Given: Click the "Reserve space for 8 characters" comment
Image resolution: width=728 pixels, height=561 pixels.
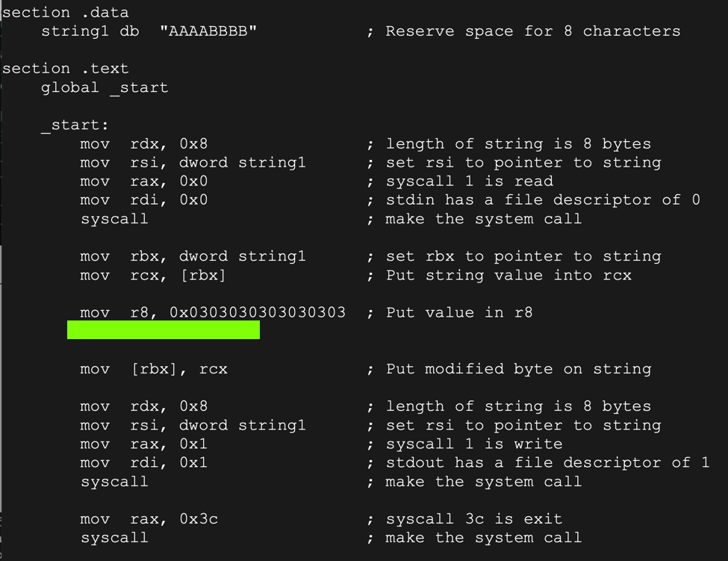Looking at the screenshot, I should click(532, 31).
